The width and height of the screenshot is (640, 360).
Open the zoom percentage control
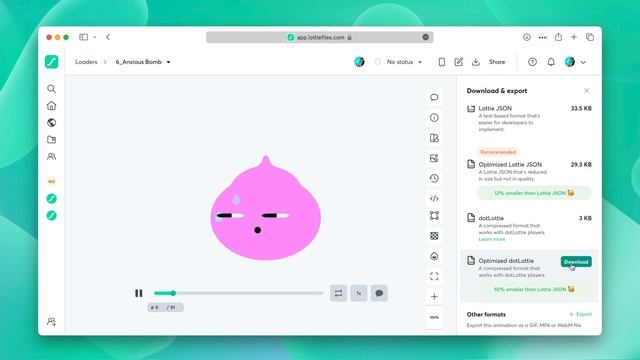[434, 318]
